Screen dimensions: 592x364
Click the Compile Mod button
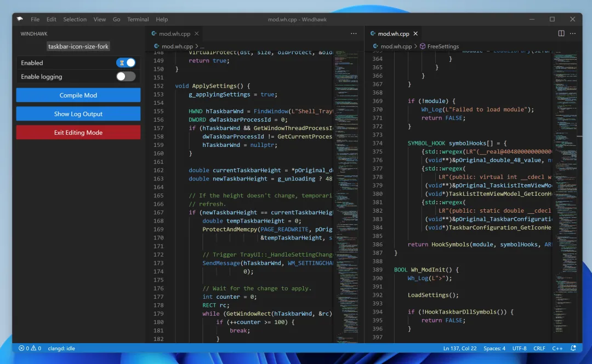[78, 95]
